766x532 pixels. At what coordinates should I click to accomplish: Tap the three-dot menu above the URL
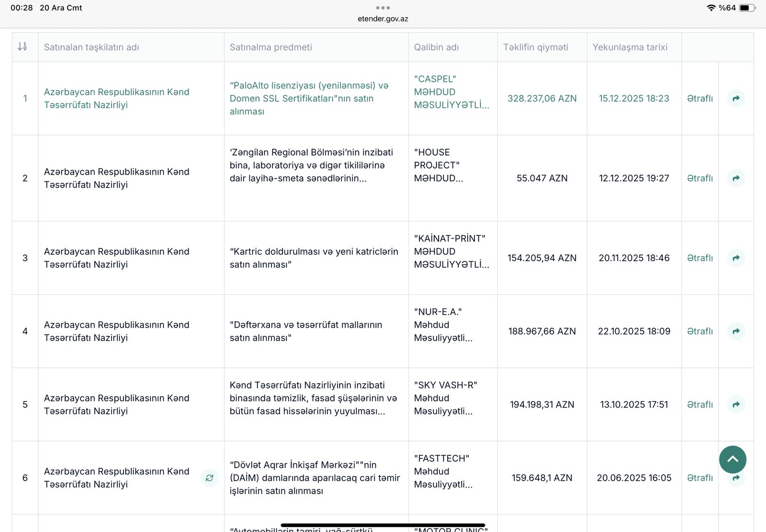383,8
